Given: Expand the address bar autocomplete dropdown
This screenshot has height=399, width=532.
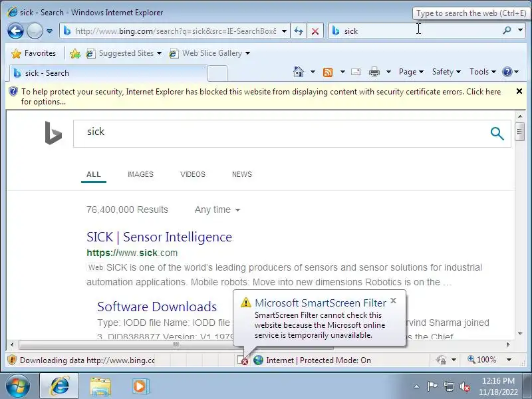Looking at the screenshot, I should pyautogui.click(x=285, y=31).
